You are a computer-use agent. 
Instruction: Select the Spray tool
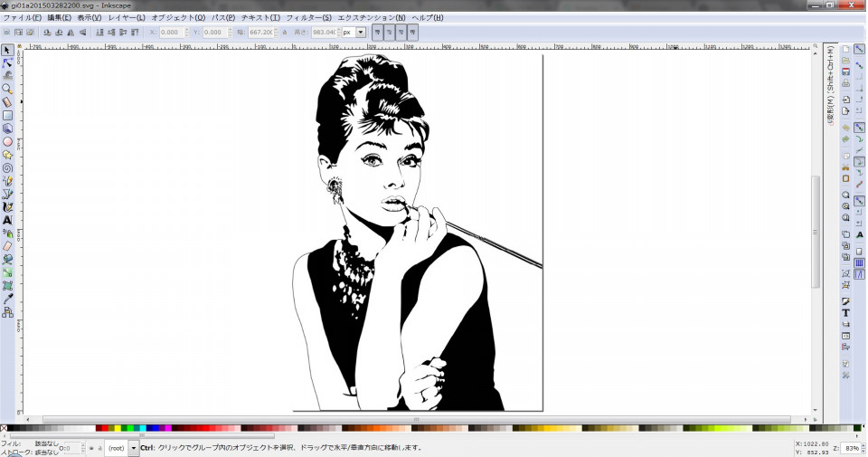pyautogui.click(x=7, y=233)
